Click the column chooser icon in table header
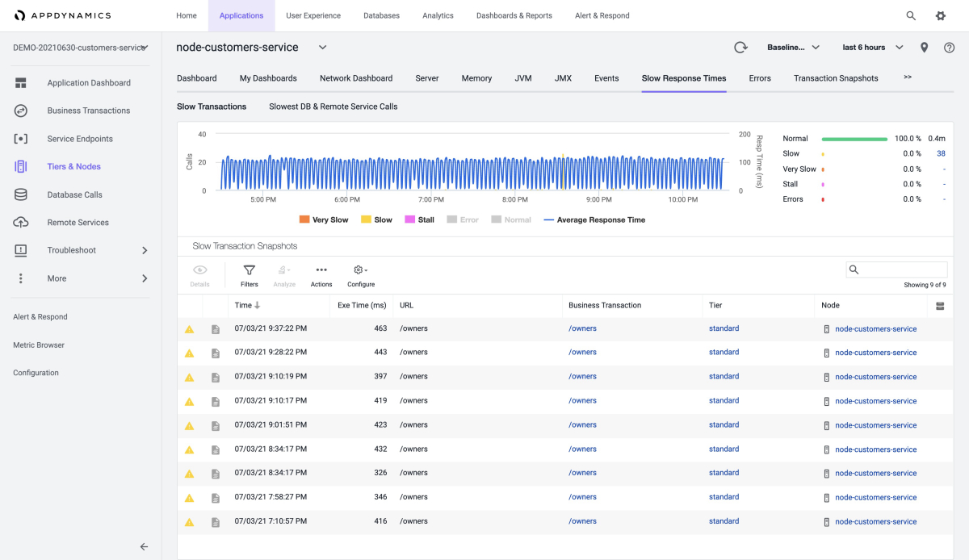 coord(940,306)
